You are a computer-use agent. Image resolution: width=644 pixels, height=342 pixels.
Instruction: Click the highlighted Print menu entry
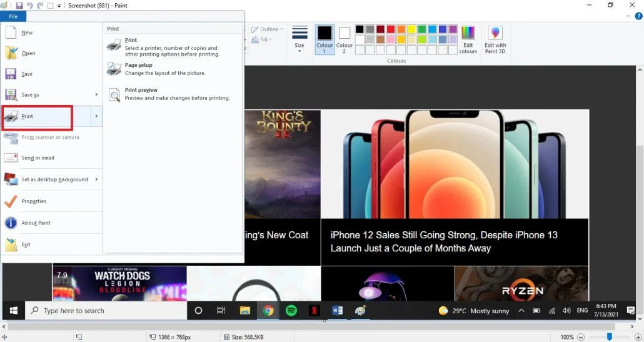(x=46, y=116)
